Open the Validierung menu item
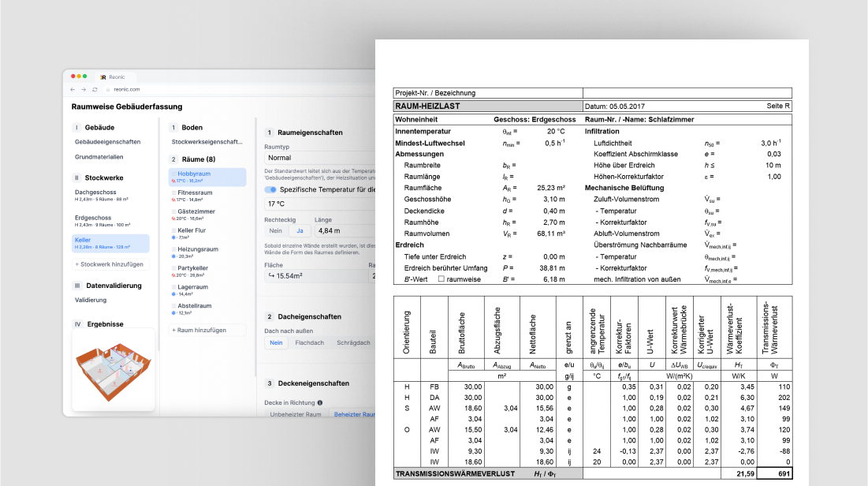Viewport: 868px width, 486px height. 91,300
